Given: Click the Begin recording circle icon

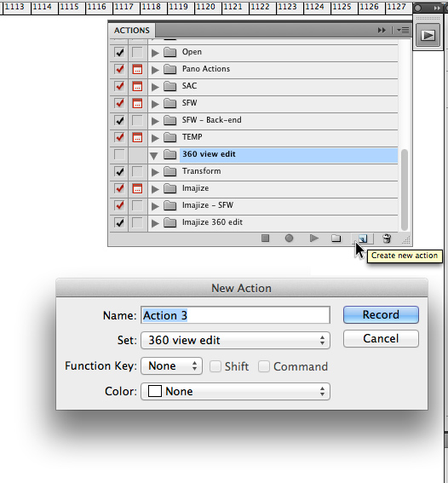Looking at the screenshot, I should [289, 239].
